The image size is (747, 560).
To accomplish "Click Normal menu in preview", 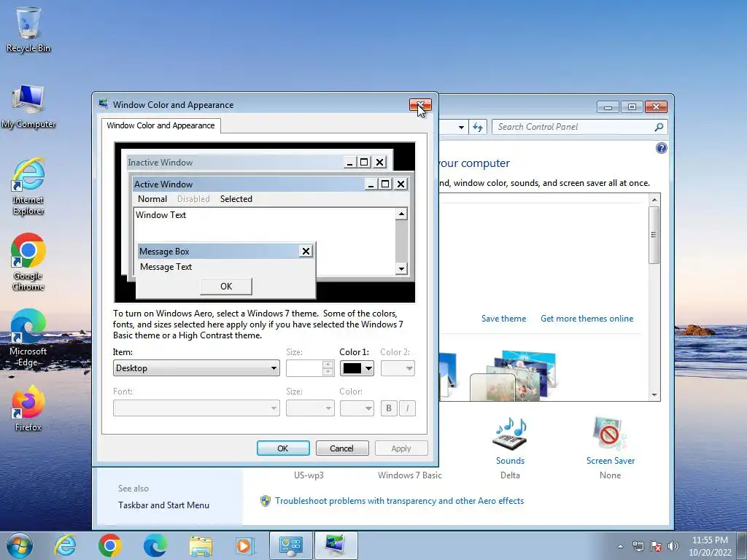I will coord(152,199).
